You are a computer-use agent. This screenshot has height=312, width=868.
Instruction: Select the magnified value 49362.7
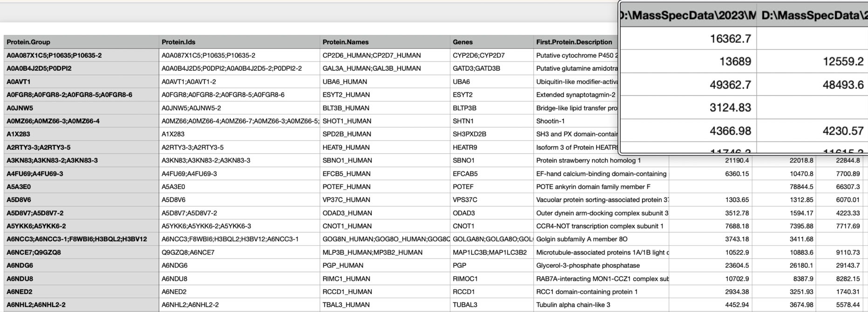(x=730, y=85)
